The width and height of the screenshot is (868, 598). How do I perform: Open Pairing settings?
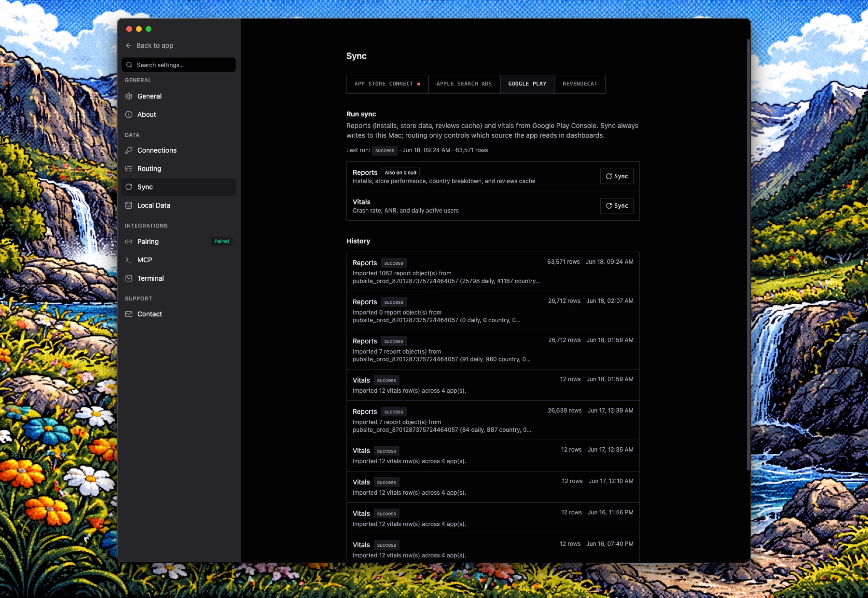pyautogui.click(x=179, y=241)
